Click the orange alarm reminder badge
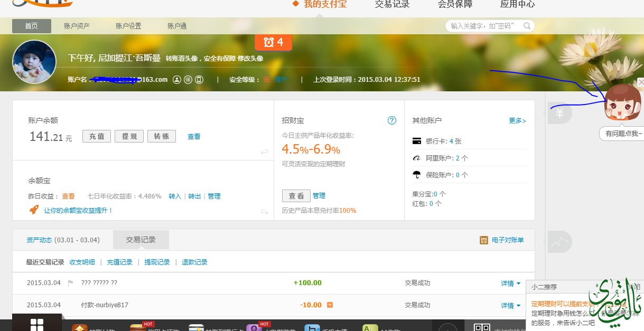This screenshot has height=331, width=644. click(273, 42)
